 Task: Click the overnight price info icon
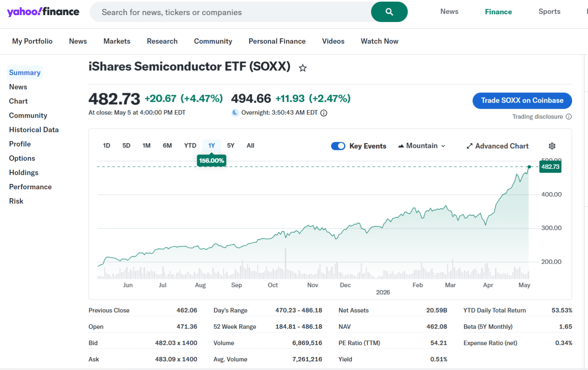coord(324,113)
